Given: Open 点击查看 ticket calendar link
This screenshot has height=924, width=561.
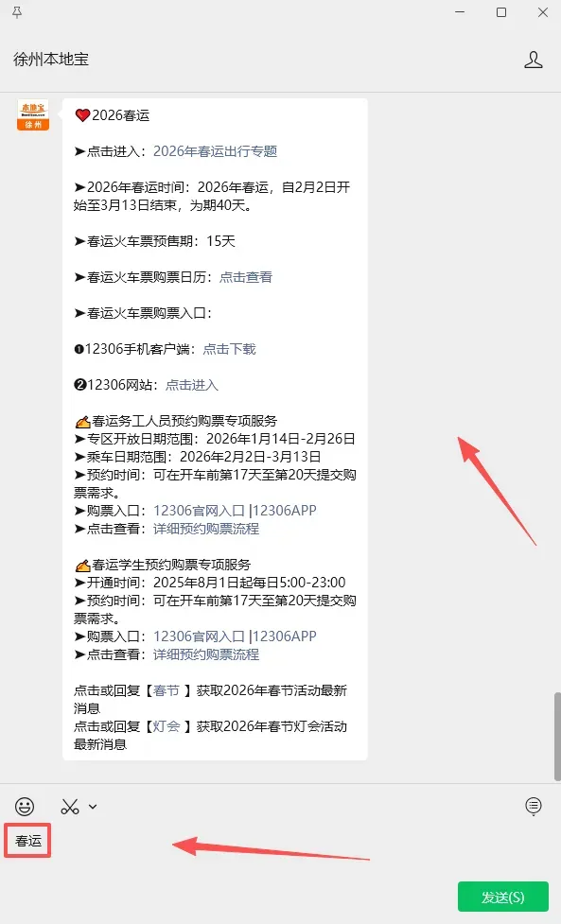Looking at the screenshot, I should click(246, 277).
